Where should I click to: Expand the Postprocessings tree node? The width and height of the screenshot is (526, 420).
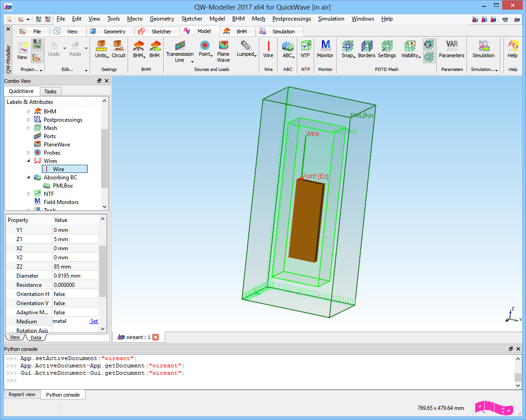[x=28, y=120]
